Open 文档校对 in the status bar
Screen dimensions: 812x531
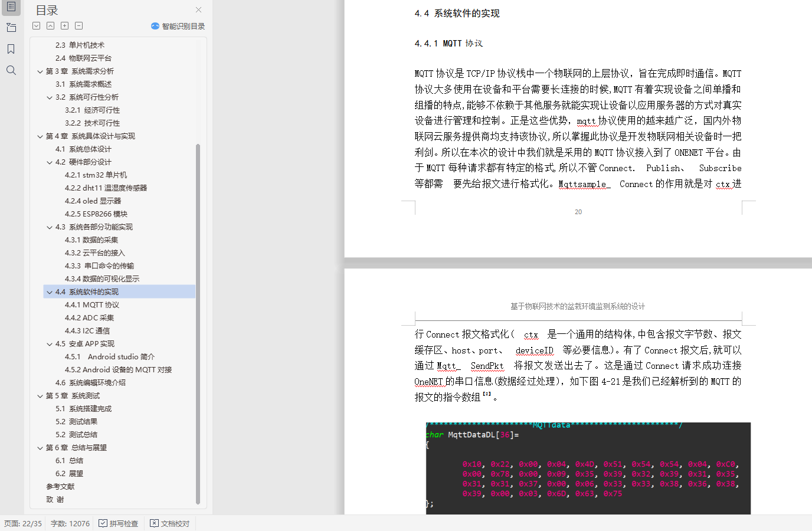click(x=170, y=523)
